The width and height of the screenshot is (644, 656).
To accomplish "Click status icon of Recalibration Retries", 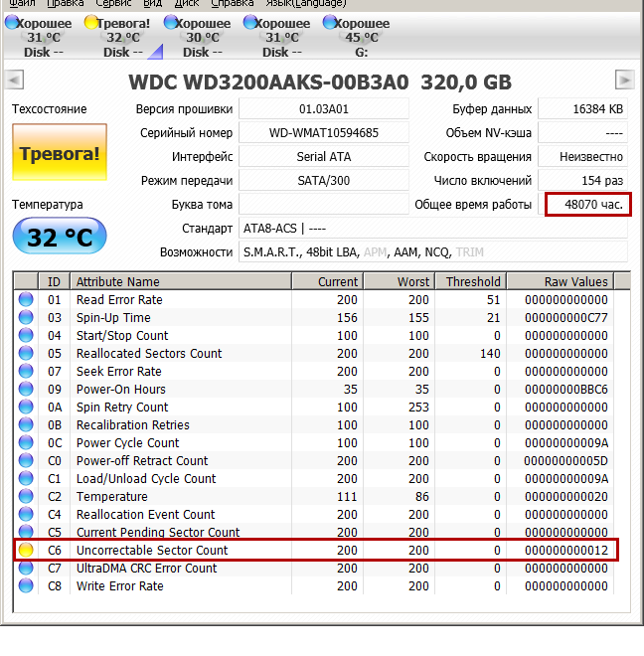I will [26, 425].
